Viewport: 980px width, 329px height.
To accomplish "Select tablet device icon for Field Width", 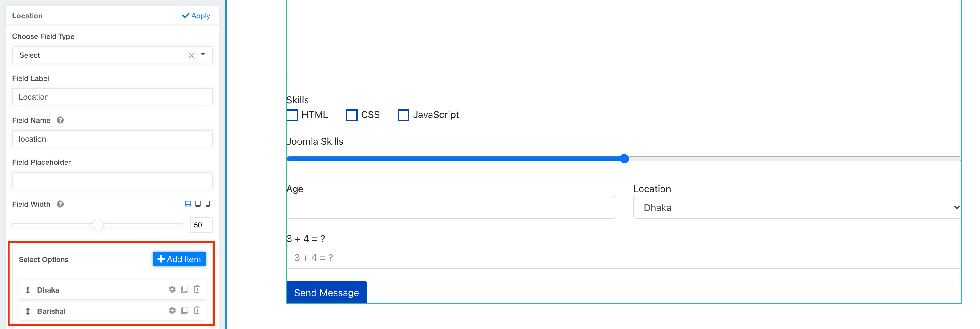I will (198, 204).
